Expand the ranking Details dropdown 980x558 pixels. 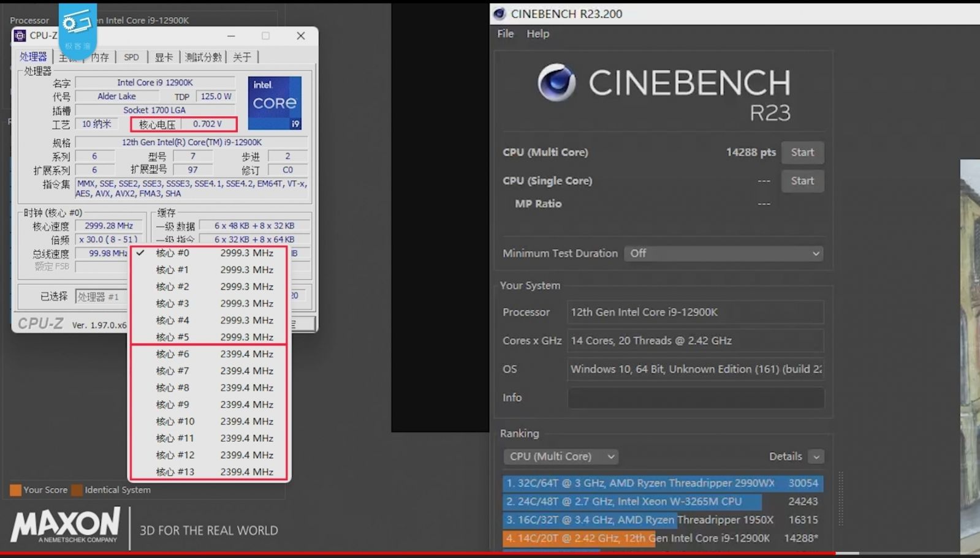pos(816,456)
